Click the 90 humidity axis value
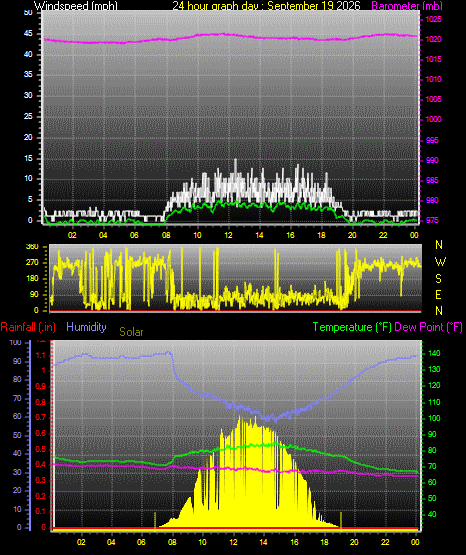This screenshot has height=555, width=466. 17,361
